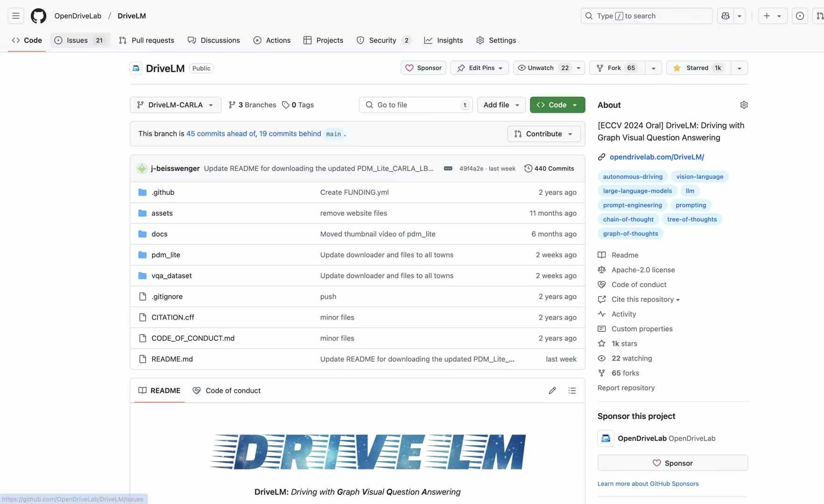Click the 19 commits behind link

[290, 134]
